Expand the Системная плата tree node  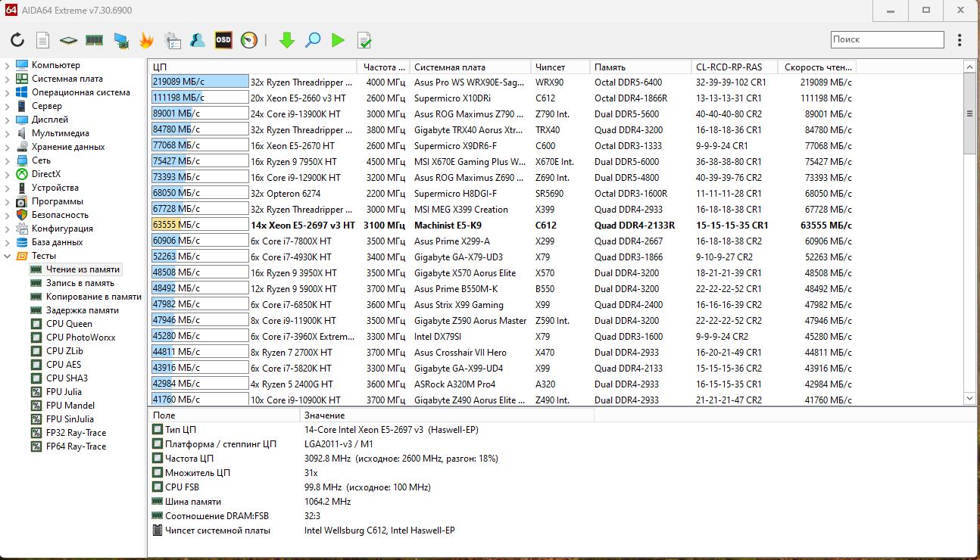click(x=8, y=79)
